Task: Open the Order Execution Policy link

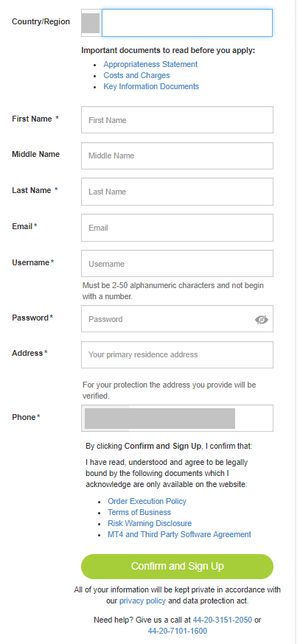Action: tap(147, 502)
